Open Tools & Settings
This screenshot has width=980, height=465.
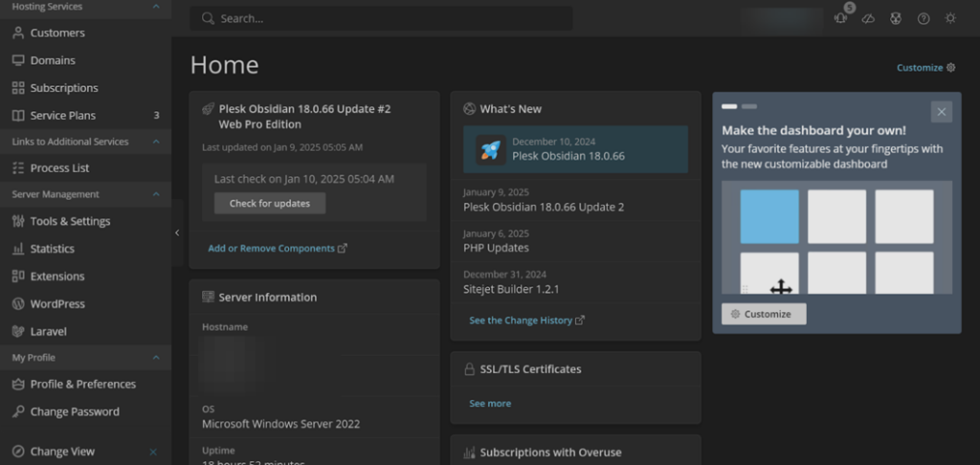point(70,221)
